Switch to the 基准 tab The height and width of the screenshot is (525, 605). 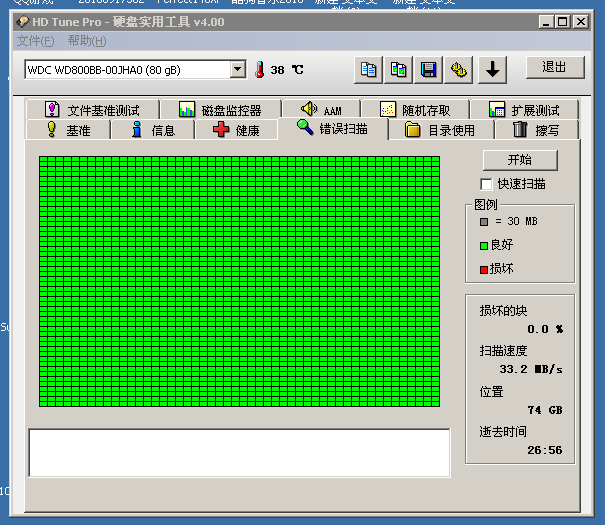tap(68, 130)
